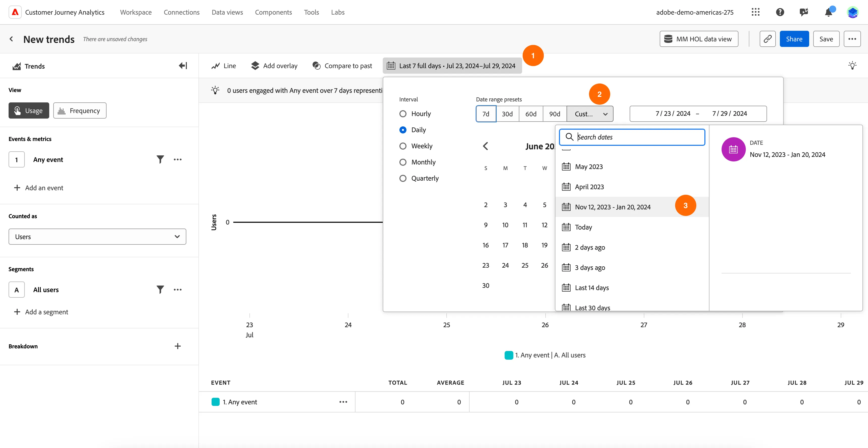Go back with the left chevron beside New trends

pyautogui.click(x=11, y=39)
